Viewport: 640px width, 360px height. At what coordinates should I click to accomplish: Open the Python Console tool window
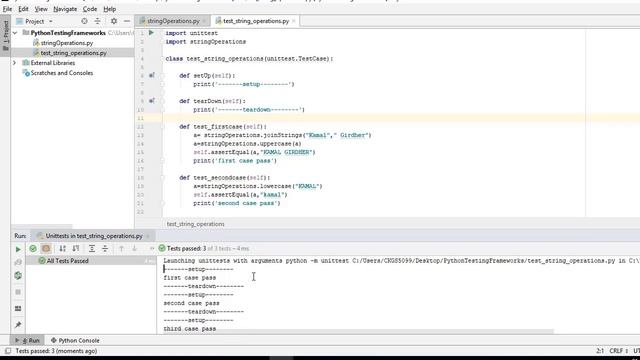coord(75,340)
